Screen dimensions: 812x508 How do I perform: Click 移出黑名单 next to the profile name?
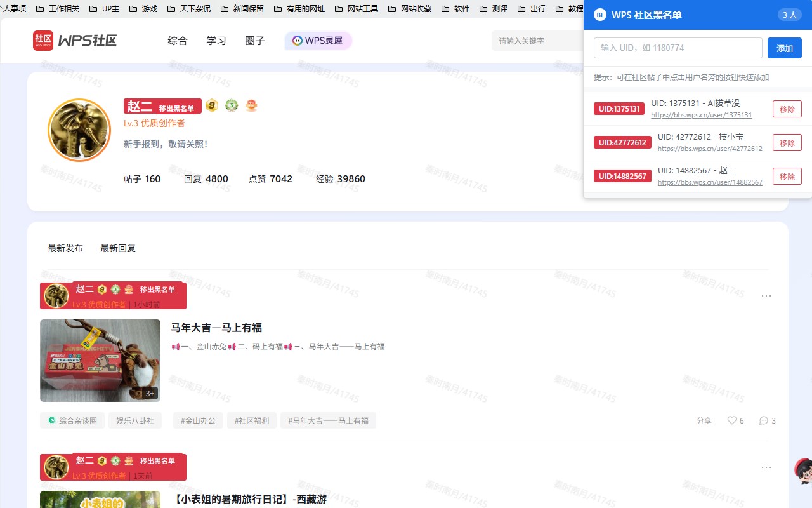(177, 109)
